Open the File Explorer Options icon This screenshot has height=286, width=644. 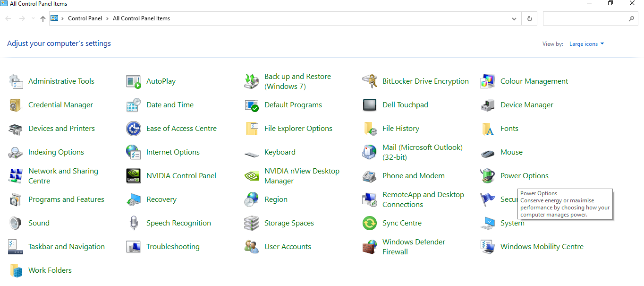(252, 129)
